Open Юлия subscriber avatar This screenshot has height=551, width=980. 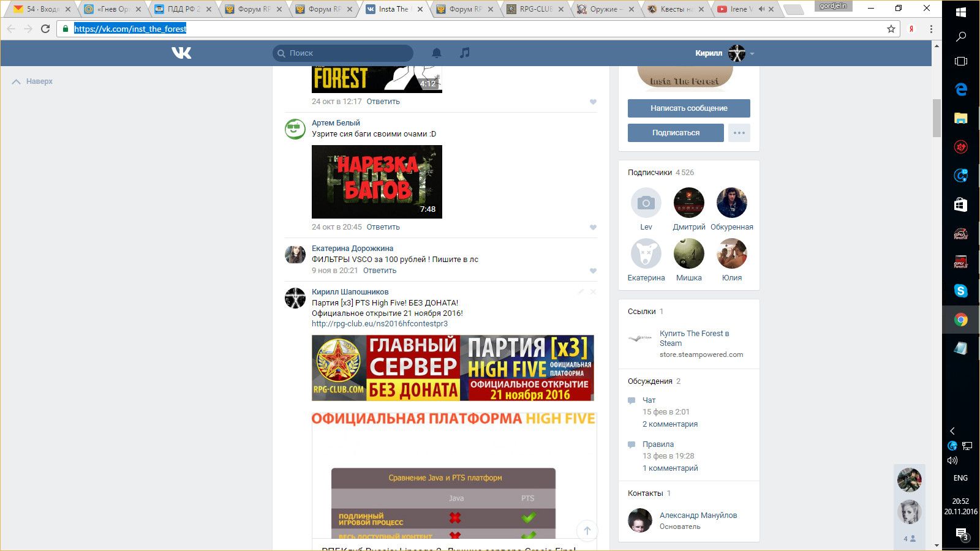tap(732, 253)
